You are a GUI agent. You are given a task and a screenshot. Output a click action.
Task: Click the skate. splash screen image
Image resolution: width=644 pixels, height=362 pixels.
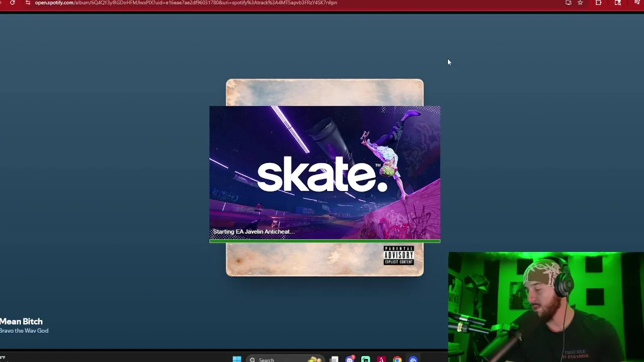(325, 173)
